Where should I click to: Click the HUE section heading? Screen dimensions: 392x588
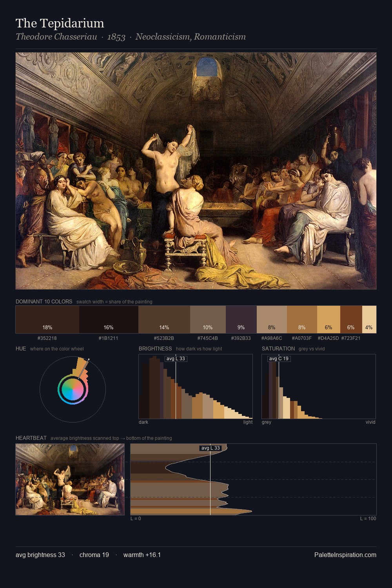point(21,348)
